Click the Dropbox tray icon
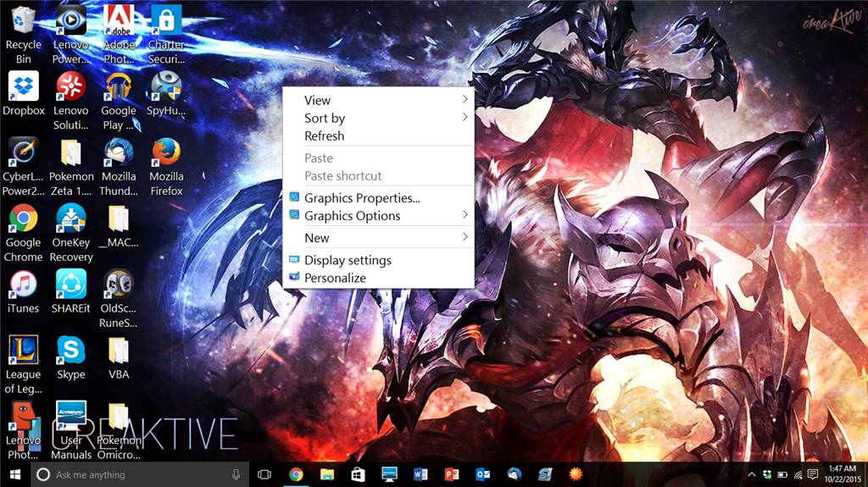 pos(767,474)
